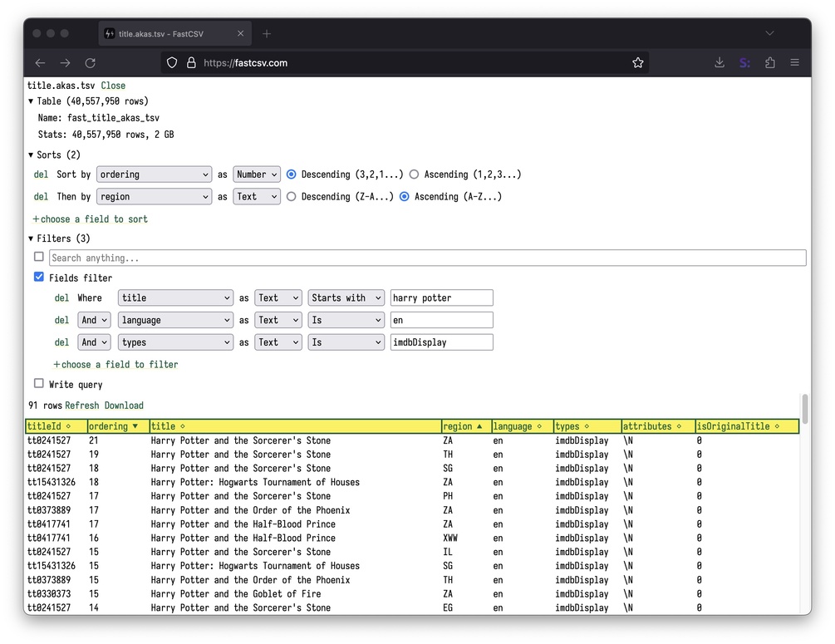835x644 pixels.
Task: Open a new tab with the plus icon
Action: 267,33
